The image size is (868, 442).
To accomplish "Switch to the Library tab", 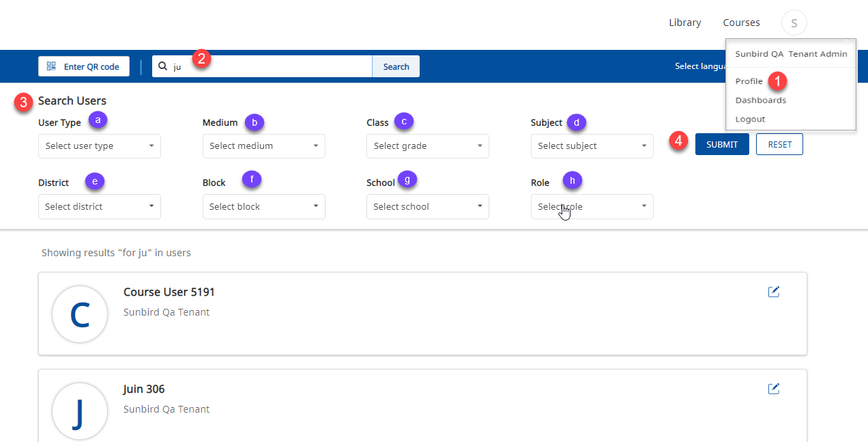I will (x=684, y=22).
